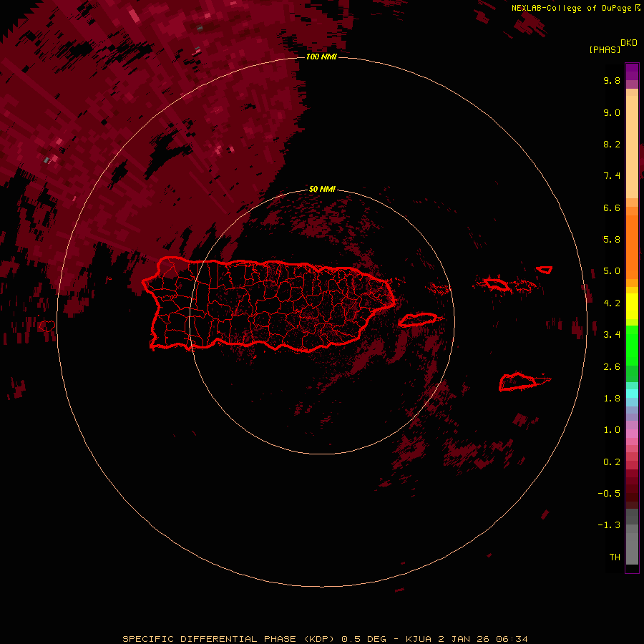Click the DKD label above color scale
The image size is (644, 644).
[629, 43]
